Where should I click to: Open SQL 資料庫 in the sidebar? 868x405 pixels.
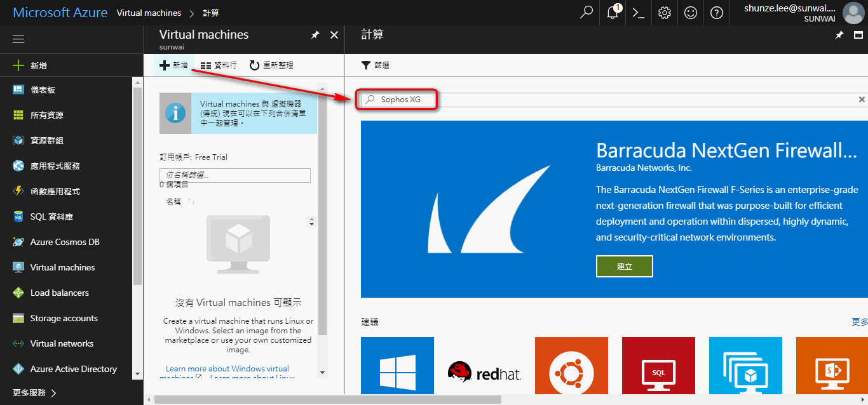[67, 216]
